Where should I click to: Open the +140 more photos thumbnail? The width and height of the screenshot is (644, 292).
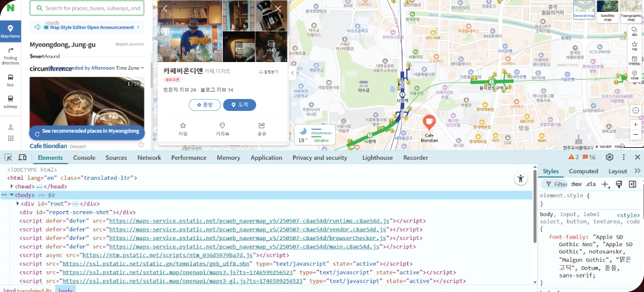coord(271,46)
